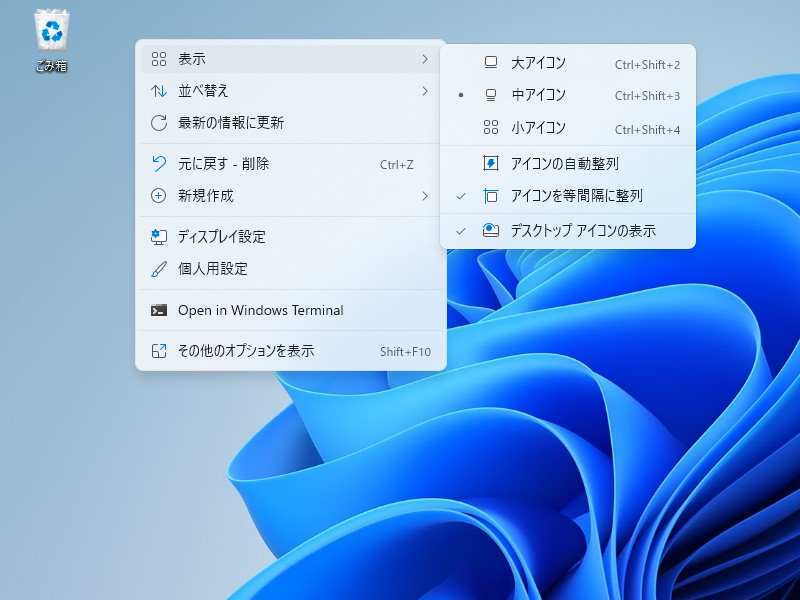This screenshot has width=800, height=600.
Task: Click the sort arrows icon beside 並べ替え
Action: click(159, 91)
